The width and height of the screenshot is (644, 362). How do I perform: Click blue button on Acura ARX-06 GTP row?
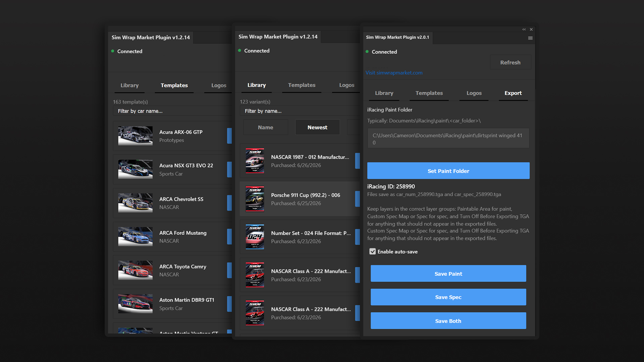point(229,136)
